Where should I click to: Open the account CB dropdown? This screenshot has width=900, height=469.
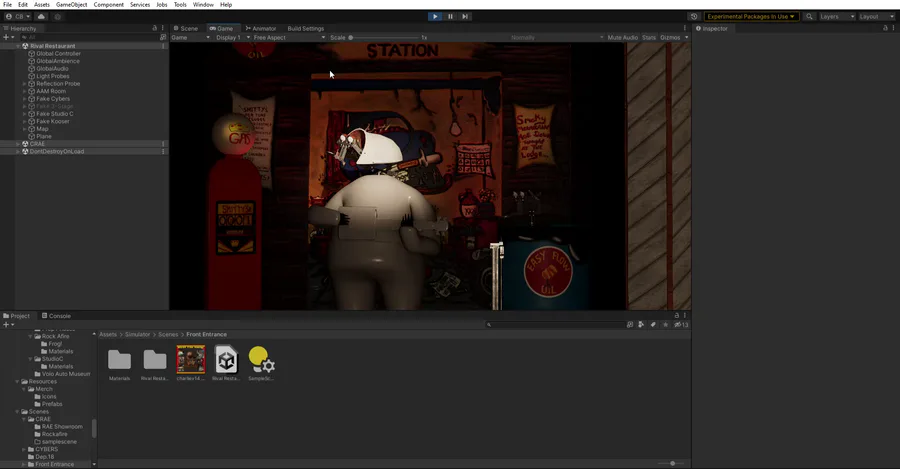pyautogui.click(x=18, y=17)
